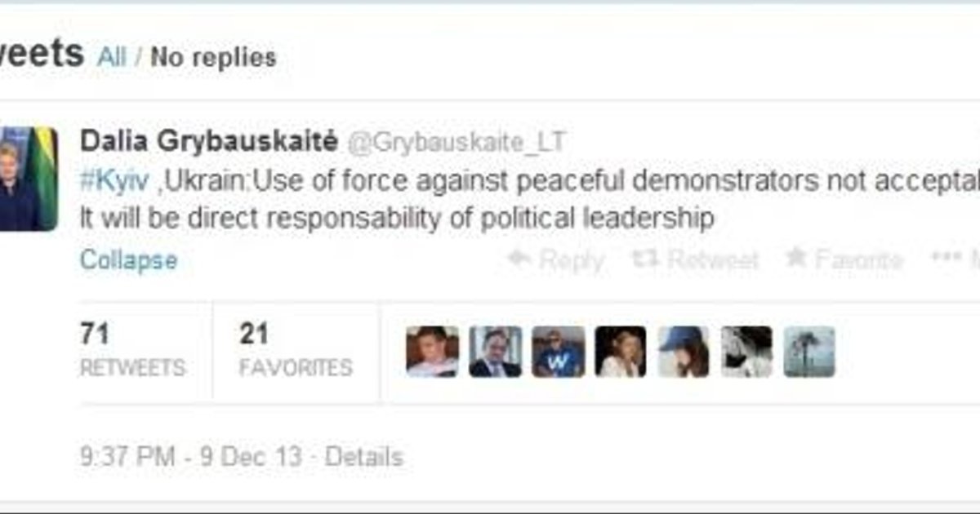
Task: Open Dalia Grybauskaitė profile name
Action: (x=208, y=141)
